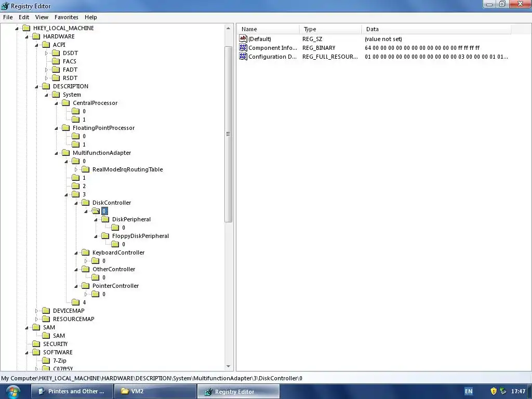The height and width of the screenshot is (399, 532).
Task: Sort values by the Type column
Action: click(330, 29)
